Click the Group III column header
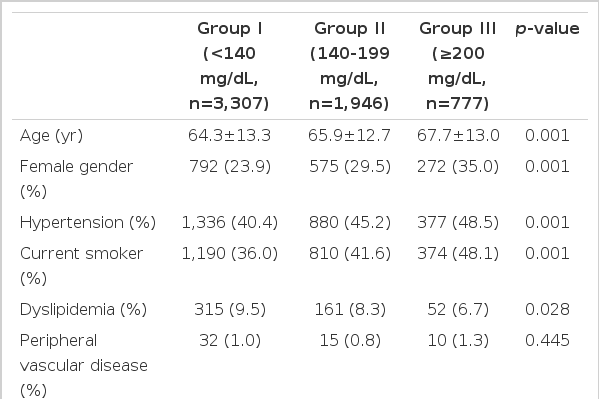Image resolution: width=599 pixels, height=399 pixels. (458, 66)
